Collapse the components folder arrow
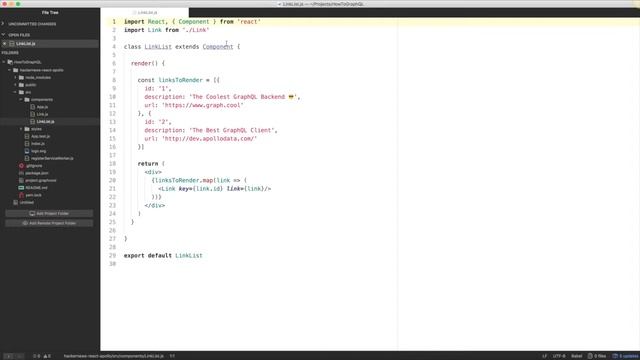 pyautogui.click(x=21, y=100)
